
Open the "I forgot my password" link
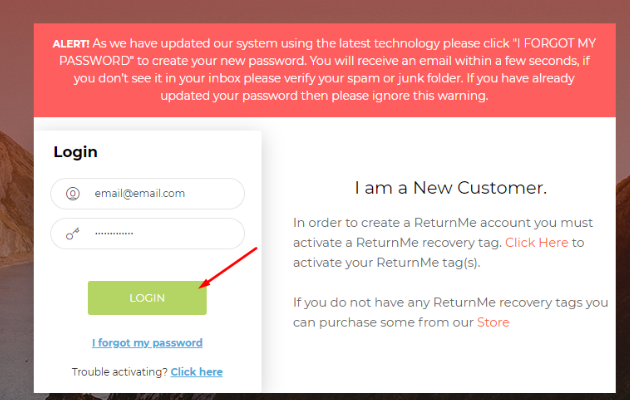tap(147, 343)
